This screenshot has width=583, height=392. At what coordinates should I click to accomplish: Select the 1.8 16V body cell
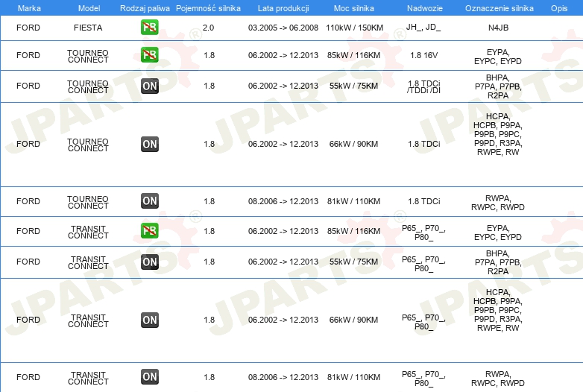pyautogui.click(x=424, y=55)
